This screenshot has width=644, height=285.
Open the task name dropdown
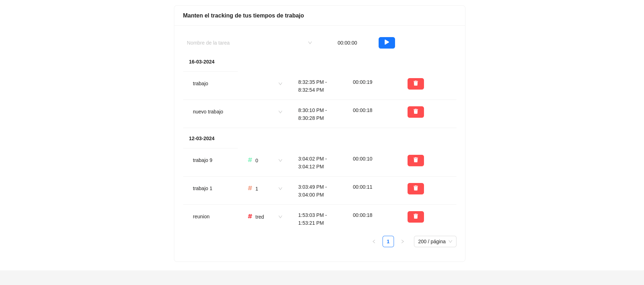[310, 43]
